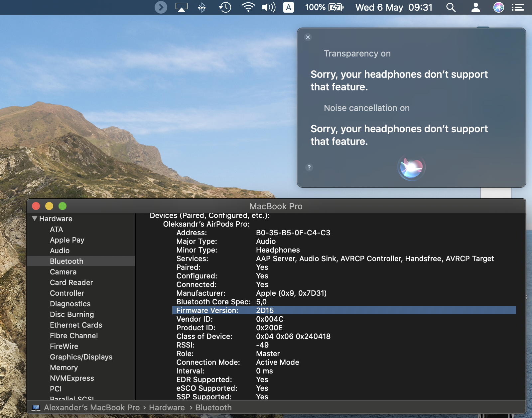This screenshot has height=418, width=532.
Task: Select Audio in the sidebar
Action: (60, 251)
